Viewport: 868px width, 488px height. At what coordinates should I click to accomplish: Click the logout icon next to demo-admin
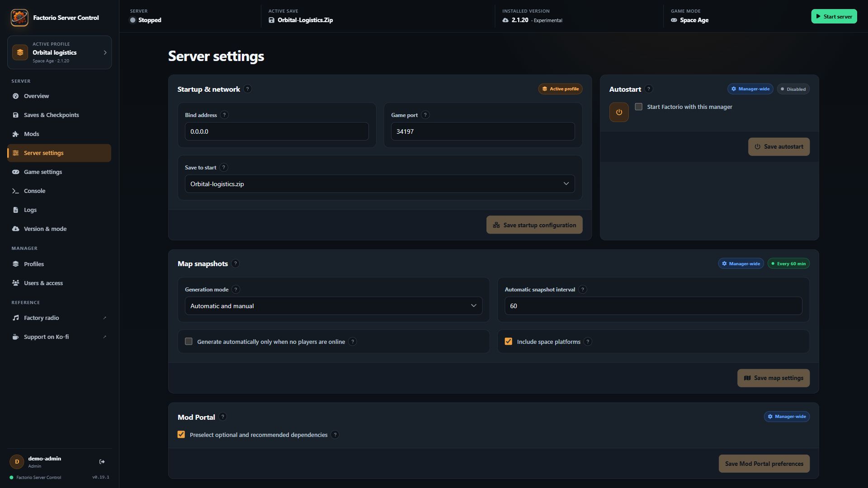click(102, 462)
